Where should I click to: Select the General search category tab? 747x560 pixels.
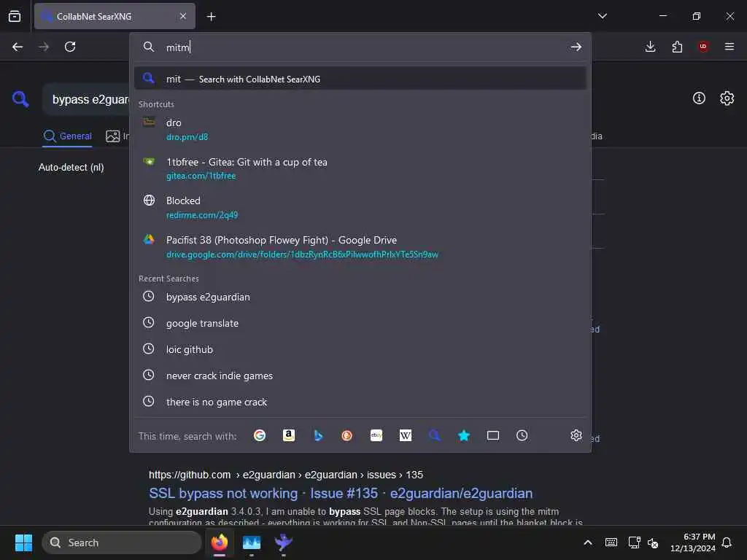[67, 136]
